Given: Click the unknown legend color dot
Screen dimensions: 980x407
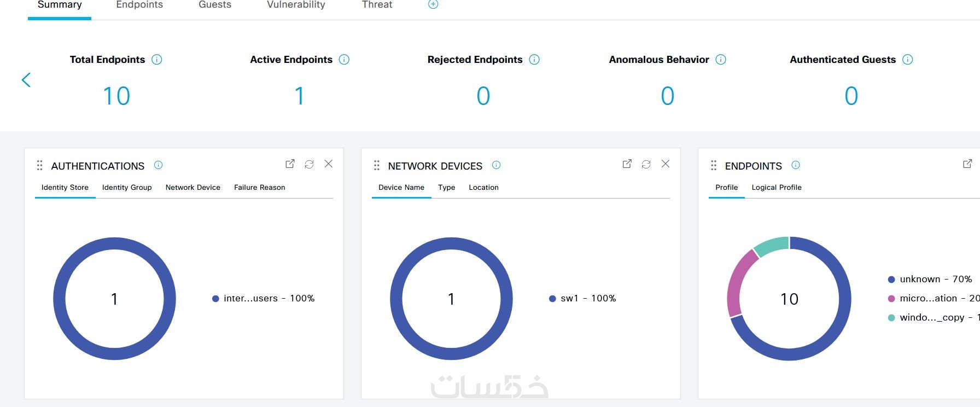Looking at the screenshot, I should [891, 280].
